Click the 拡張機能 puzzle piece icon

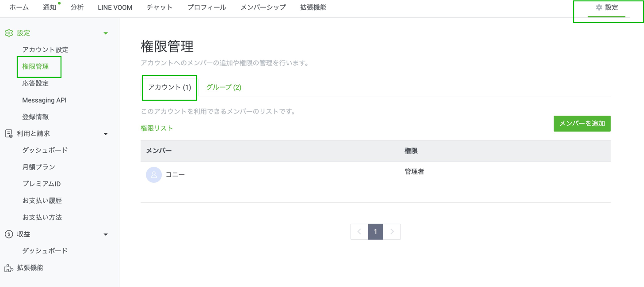click(9, 268)
